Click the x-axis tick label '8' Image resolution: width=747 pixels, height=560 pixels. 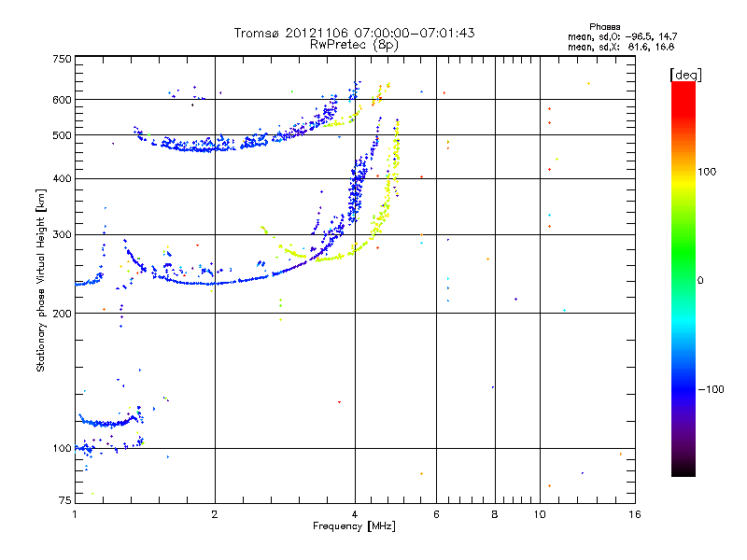click(x=495, y=514)
